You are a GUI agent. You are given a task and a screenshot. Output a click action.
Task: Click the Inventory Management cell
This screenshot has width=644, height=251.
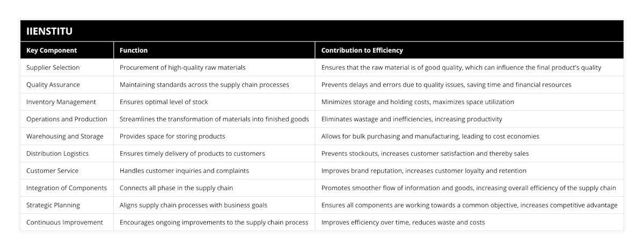[x=61, y=102]
